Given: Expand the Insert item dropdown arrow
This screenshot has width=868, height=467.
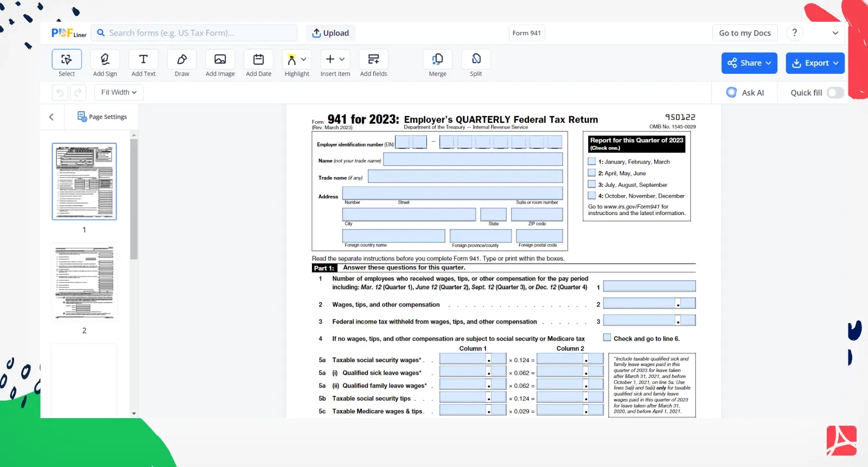Looking at the screenshot, I should 342,59.
